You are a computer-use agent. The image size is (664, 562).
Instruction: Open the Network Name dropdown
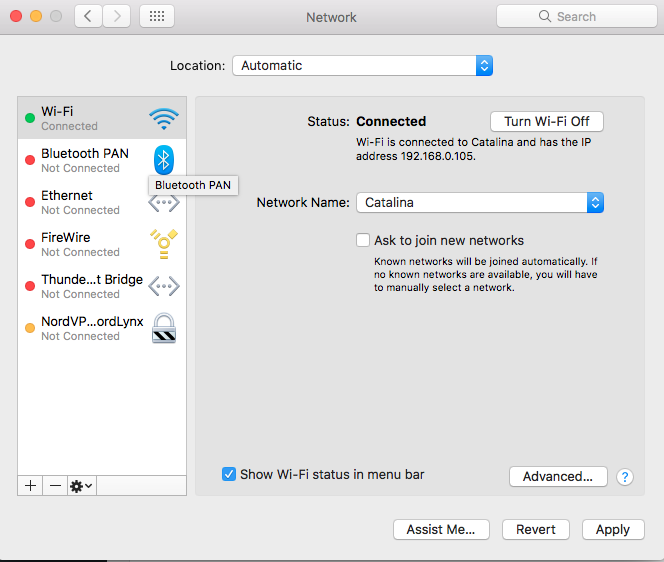(x=480, y=203)
